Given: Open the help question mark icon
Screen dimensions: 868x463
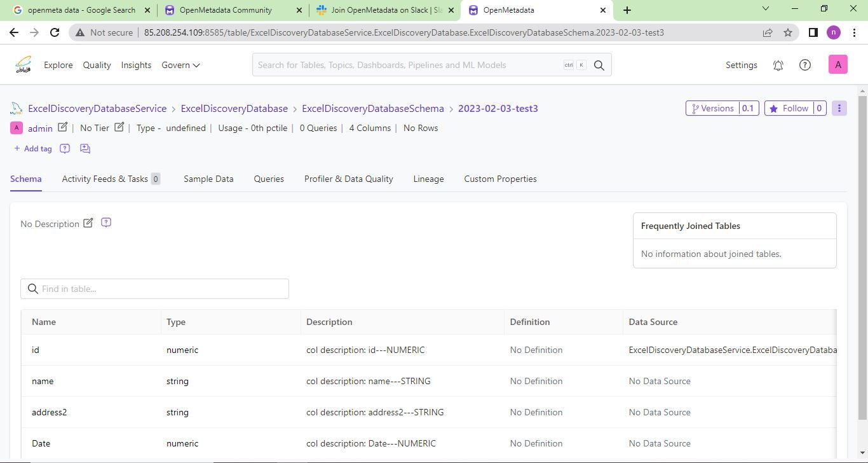Looking at the screenshot, I should [x=804, y=65].
